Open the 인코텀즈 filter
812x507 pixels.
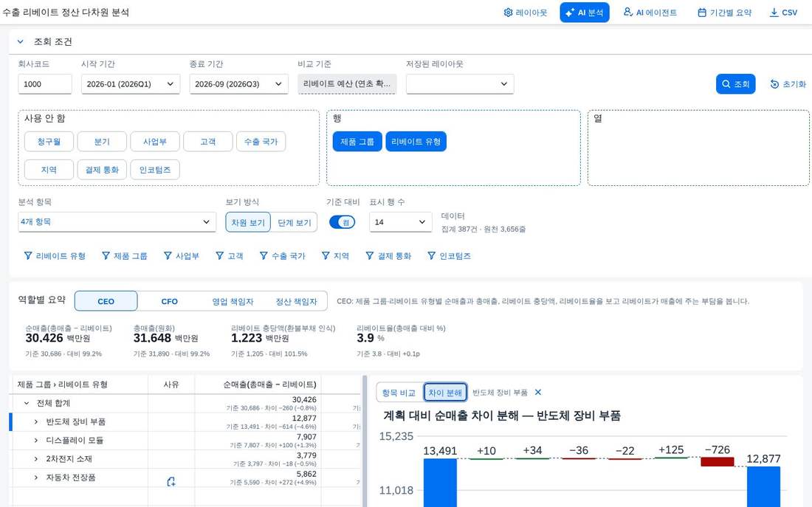click(x=449, y=256)
